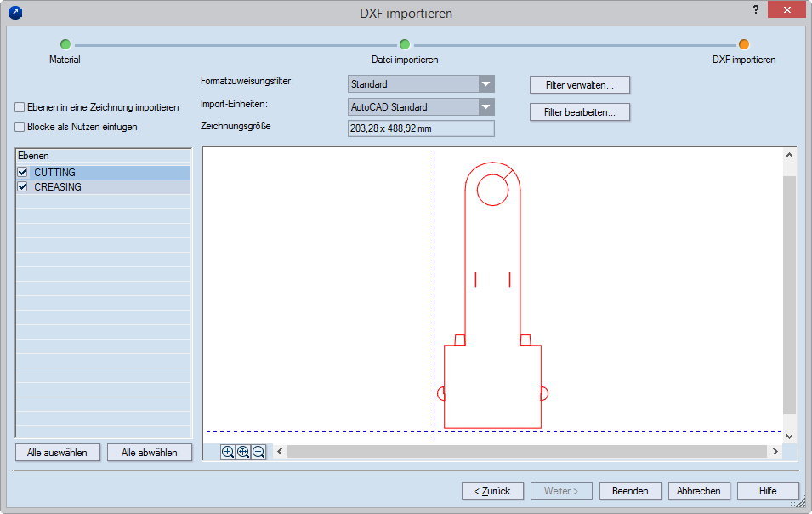Click the Zeichnungsgröße value field
The width and height of the screenshot is (812, 514).
(x=421, y=128)
